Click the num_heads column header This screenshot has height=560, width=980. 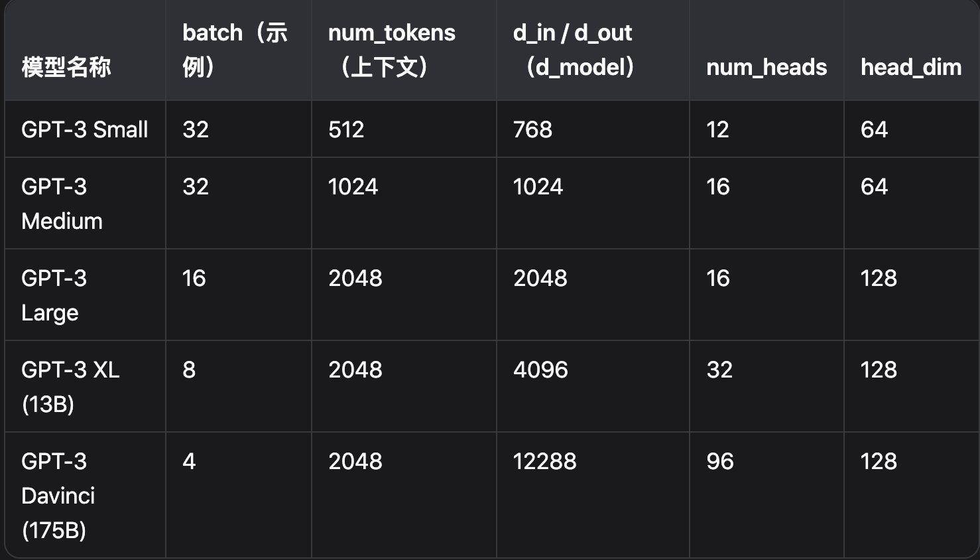766,67
